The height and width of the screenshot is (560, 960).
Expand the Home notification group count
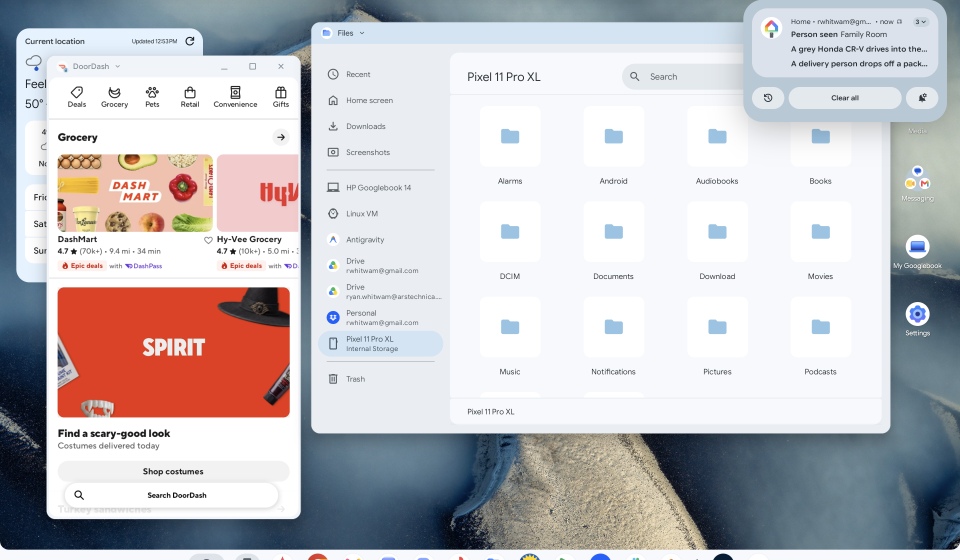tap(920, 22)
